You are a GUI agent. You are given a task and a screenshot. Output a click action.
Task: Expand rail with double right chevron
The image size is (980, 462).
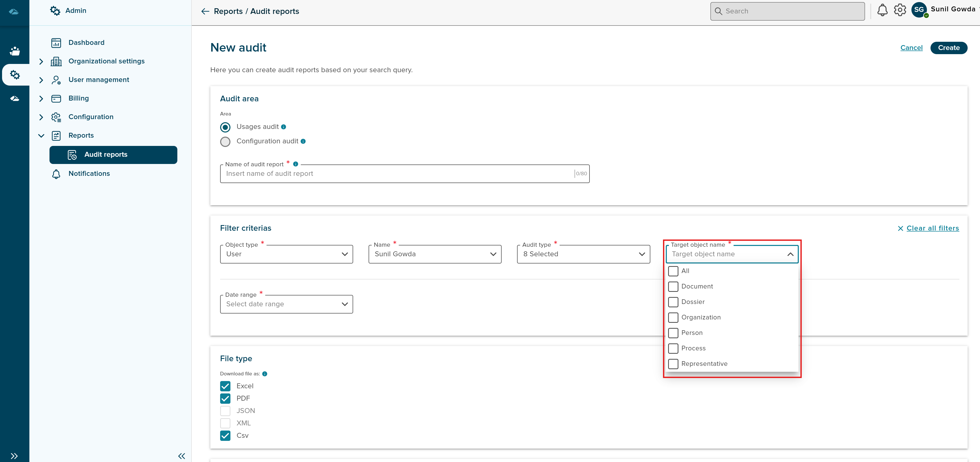click(x=14, y=456)
